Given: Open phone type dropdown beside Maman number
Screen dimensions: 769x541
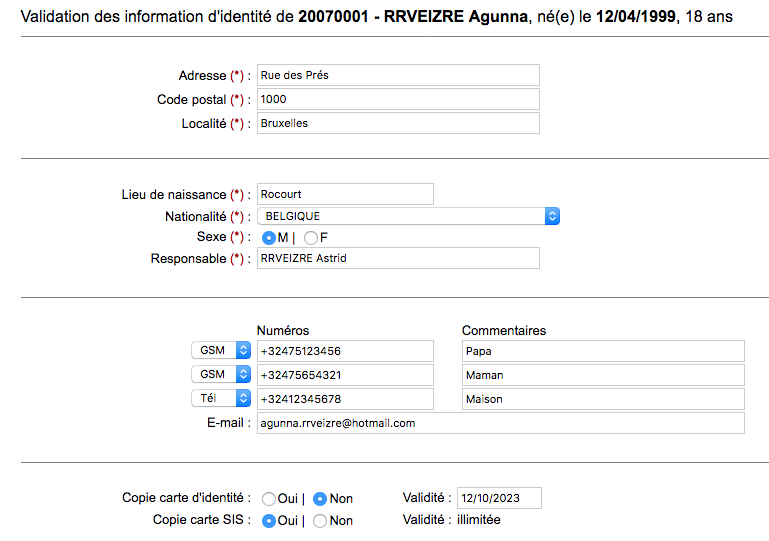Looking at the screenshot, I should [221, 375].
